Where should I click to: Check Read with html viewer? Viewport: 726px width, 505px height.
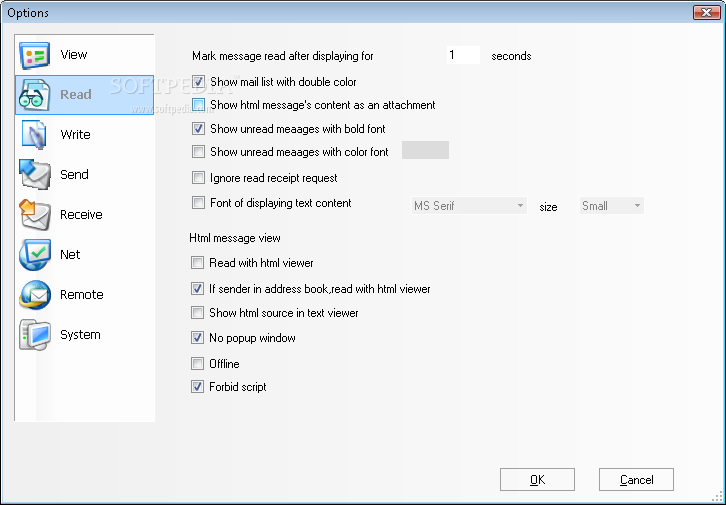point(197,263)
